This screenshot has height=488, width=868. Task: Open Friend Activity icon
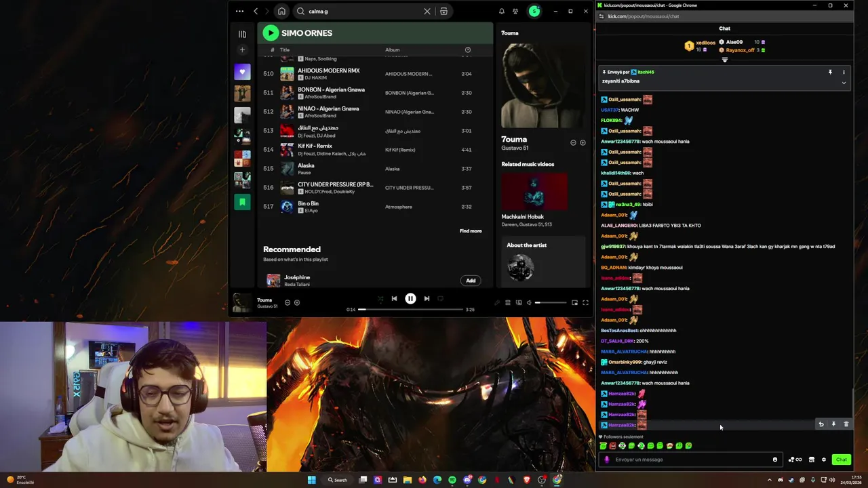point(515,11)
